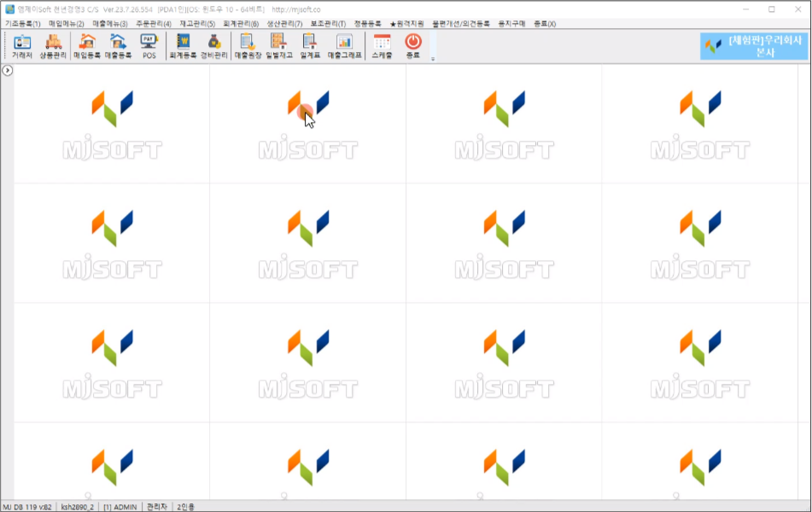Image resolution: width=812 pixels, height=512 pixels.
Task: Open the 정품등록 menu
Action: (x=367, y=24)
